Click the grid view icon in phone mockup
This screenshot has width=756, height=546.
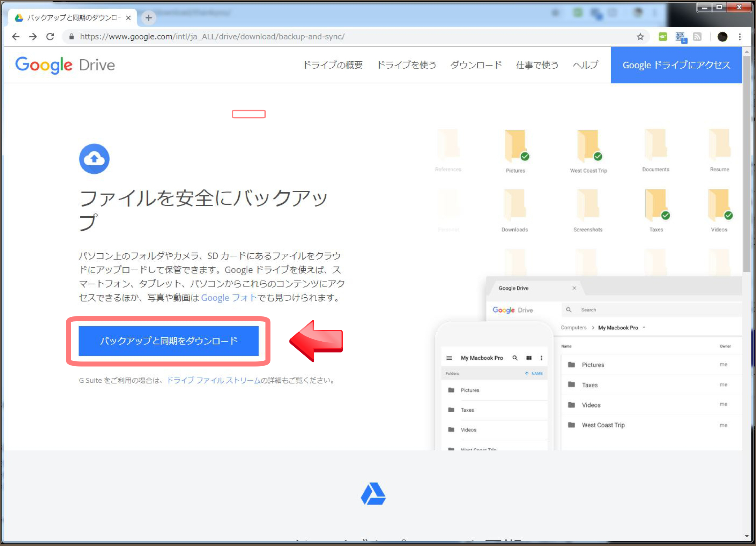coord(529,358)
